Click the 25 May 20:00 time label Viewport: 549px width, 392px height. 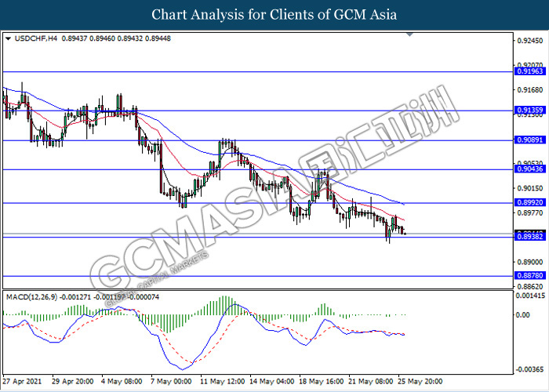[x=420, y=381]
